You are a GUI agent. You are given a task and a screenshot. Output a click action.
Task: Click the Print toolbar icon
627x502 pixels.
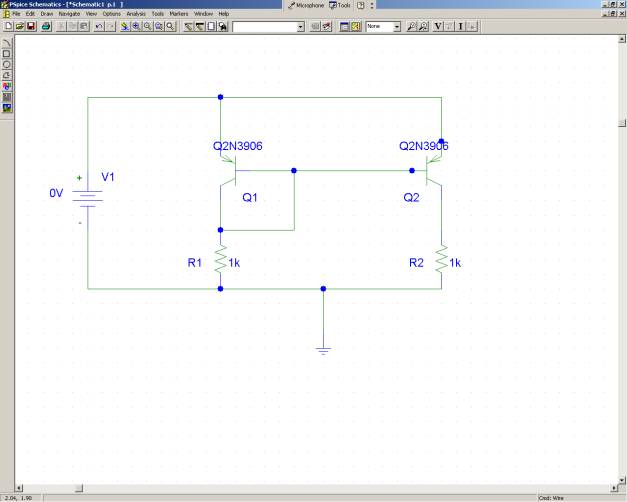[46, 25]
